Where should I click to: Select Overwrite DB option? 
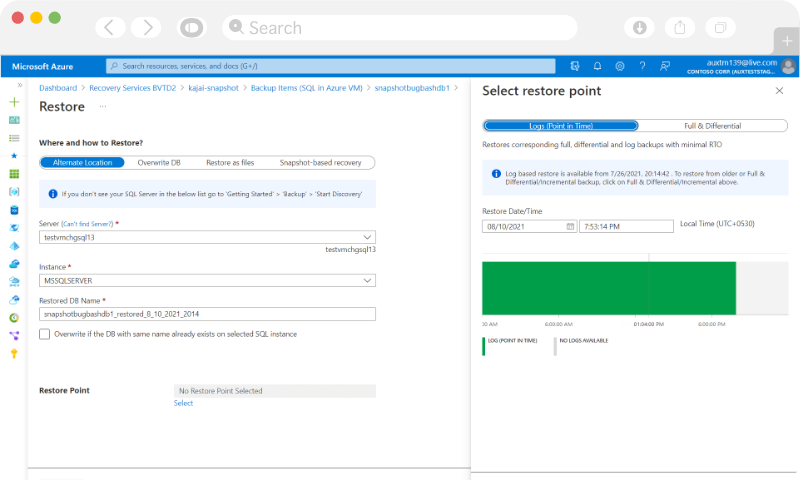(159, 163)
